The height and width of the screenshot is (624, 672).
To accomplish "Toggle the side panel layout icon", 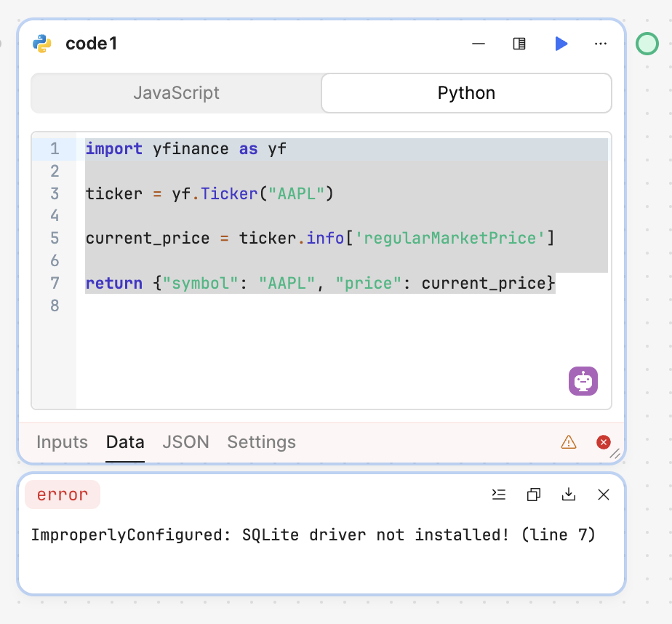I will click(519, 44).
